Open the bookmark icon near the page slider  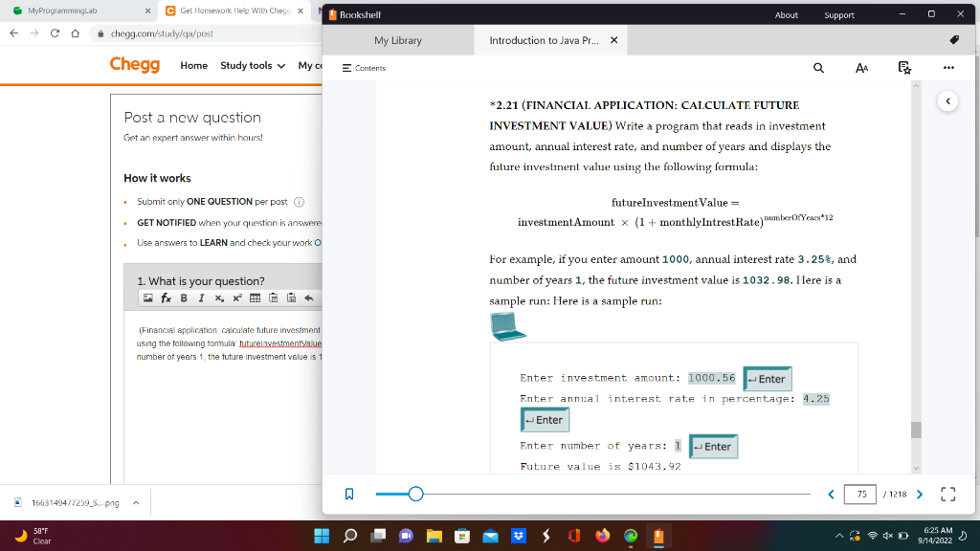point(349,494)
